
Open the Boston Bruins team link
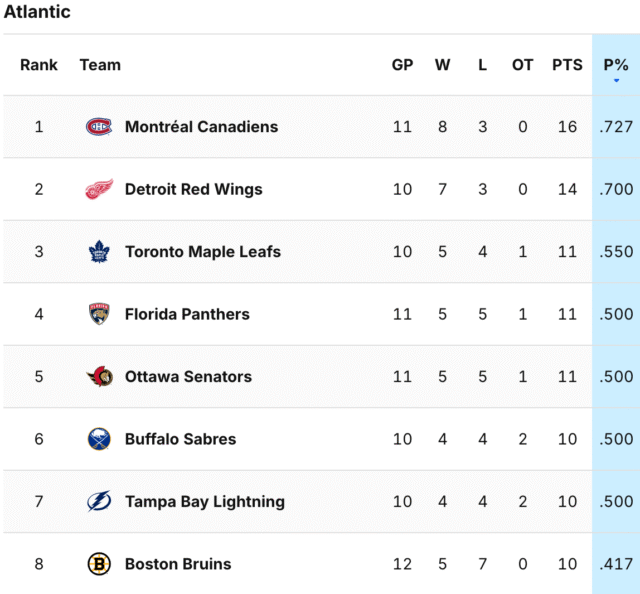coord(178,564)
